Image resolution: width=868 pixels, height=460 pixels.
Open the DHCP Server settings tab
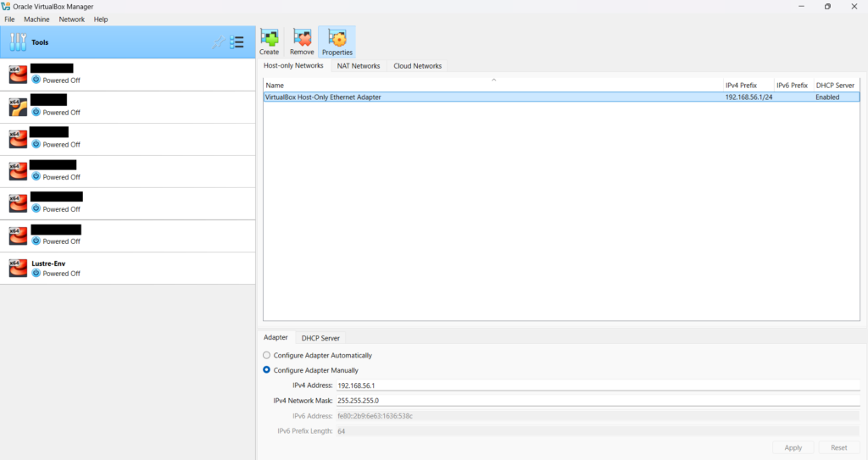320,338
